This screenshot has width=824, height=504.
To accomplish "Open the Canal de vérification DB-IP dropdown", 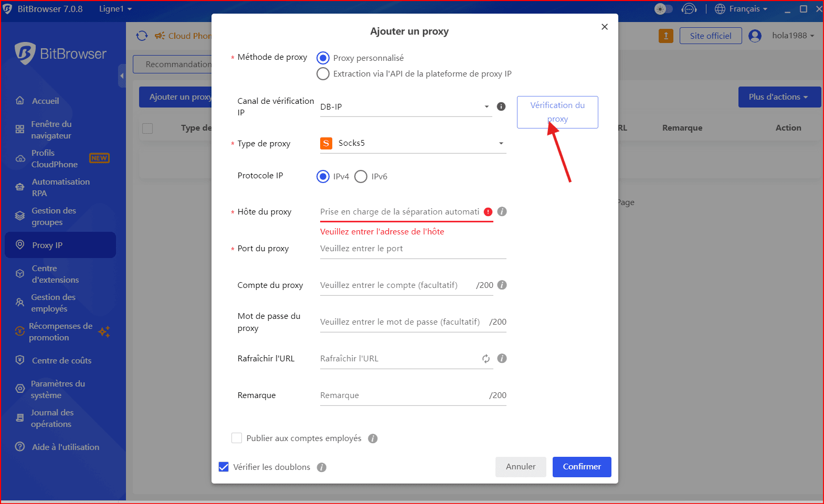I will point(405,106).
